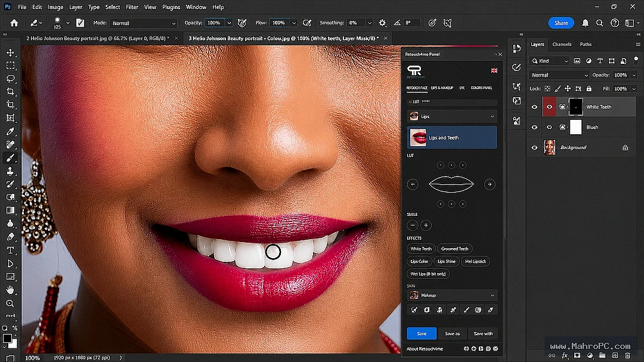Viewport: 644px width, 362px height.
Task: Switch to the Channels tab
Action: click(562, 44)
